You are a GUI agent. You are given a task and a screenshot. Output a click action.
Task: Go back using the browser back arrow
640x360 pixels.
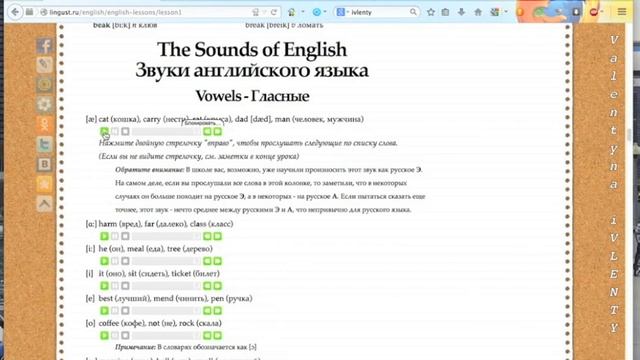[15, 12]
